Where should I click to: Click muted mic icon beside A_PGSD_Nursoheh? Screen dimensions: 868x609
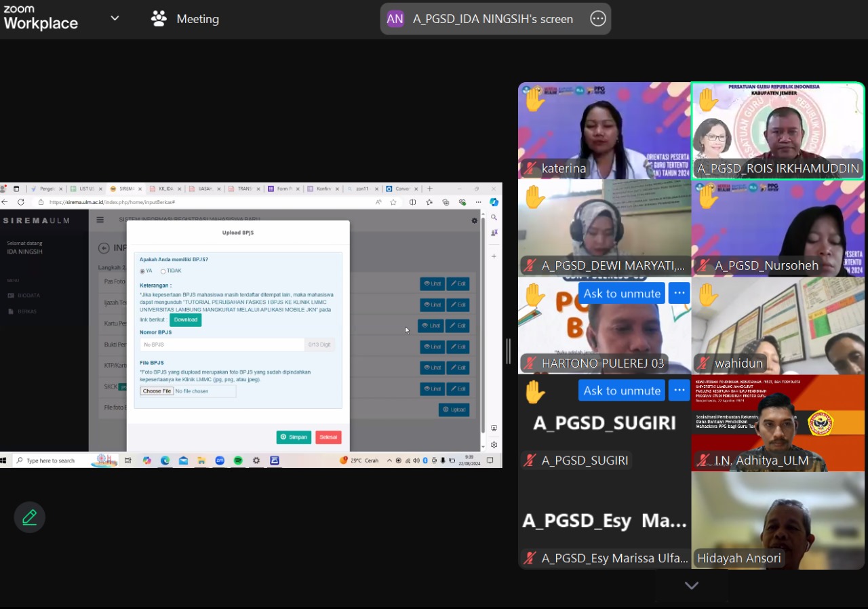pyautogui.click(x=704, y=266)
